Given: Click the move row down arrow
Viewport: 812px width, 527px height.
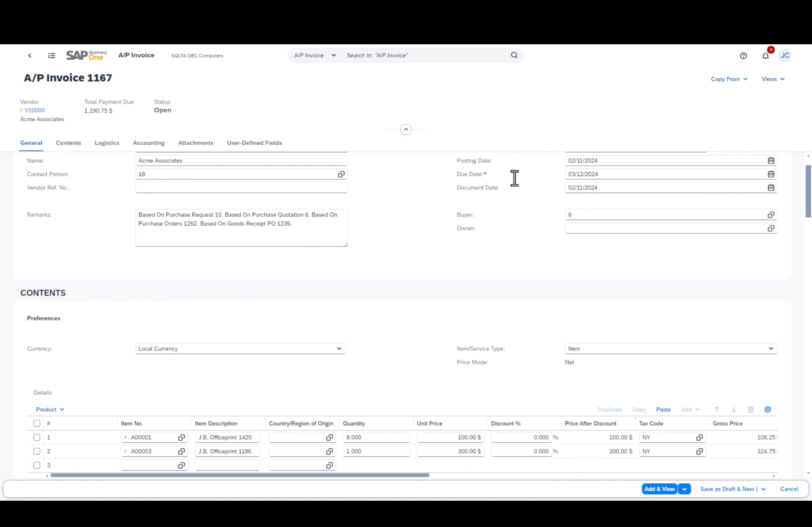Looking at the screenshot, I should coord(734,409).
